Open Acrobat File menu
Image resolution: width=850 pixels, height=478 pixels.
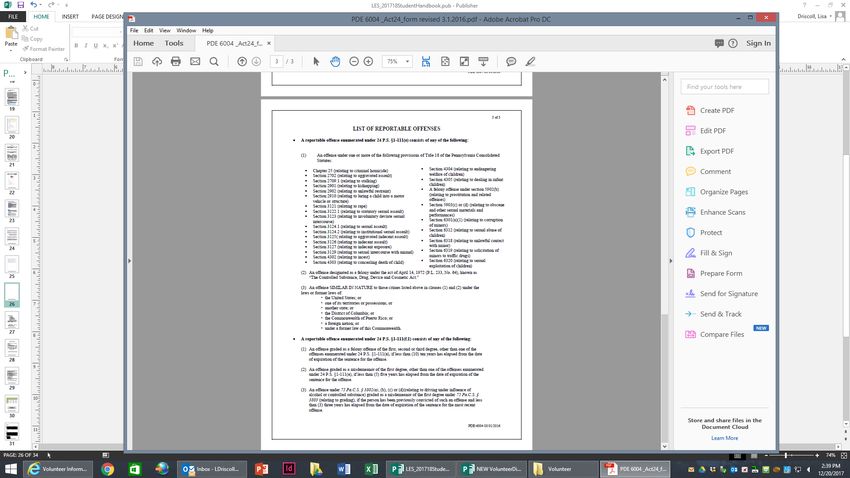[134, 30]
